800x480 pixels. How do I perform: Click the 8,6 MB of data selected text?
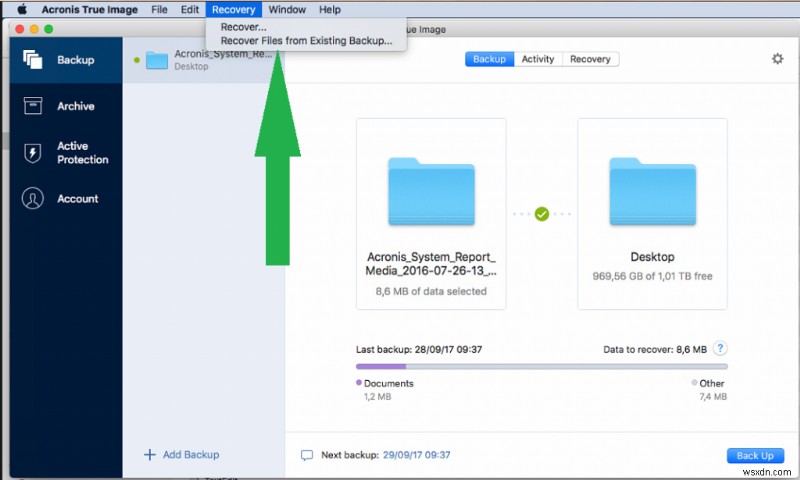(x=431, y=291)
